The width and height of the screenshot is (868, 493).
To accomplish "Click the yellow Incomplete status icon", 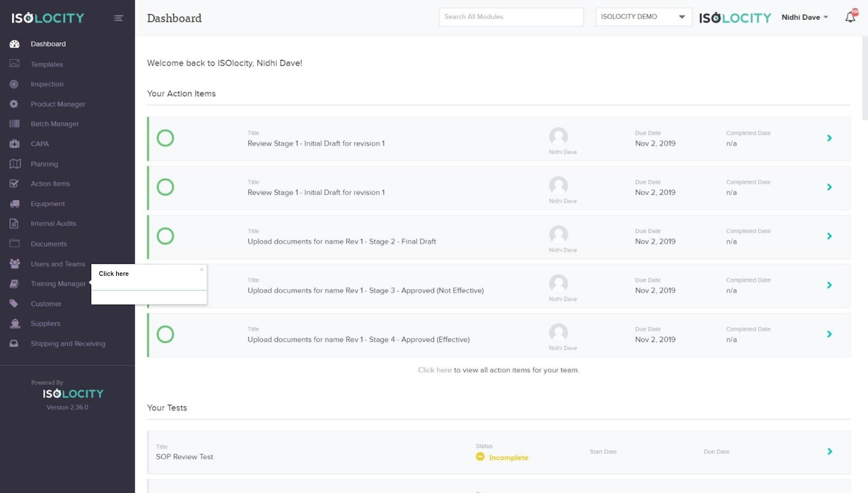I will [480, 457].
